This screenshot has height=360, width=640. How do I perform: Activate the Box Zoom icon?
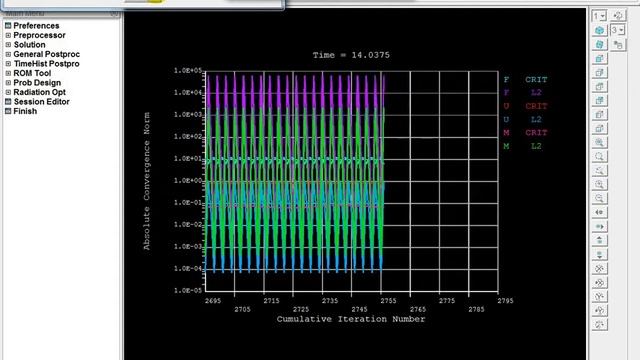(x=599, y=156)
